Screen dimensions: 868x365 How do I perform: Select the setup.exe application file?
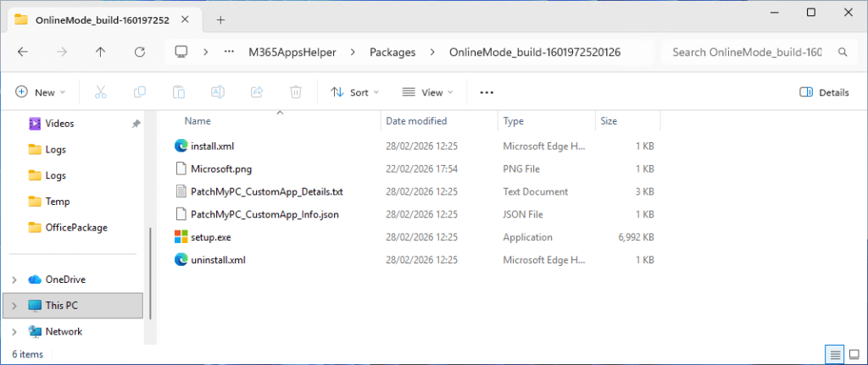click(210, 237)
